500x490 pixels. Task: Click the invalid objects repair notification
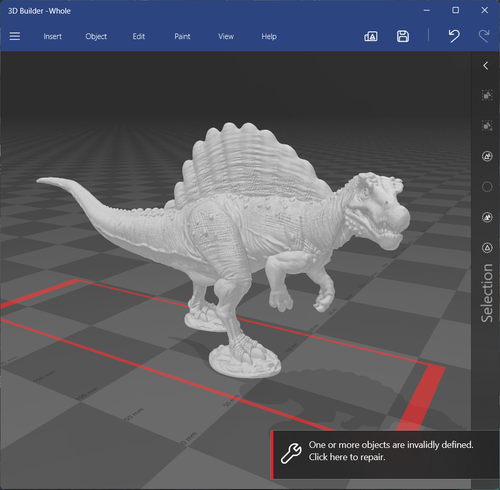pos(385,455)
